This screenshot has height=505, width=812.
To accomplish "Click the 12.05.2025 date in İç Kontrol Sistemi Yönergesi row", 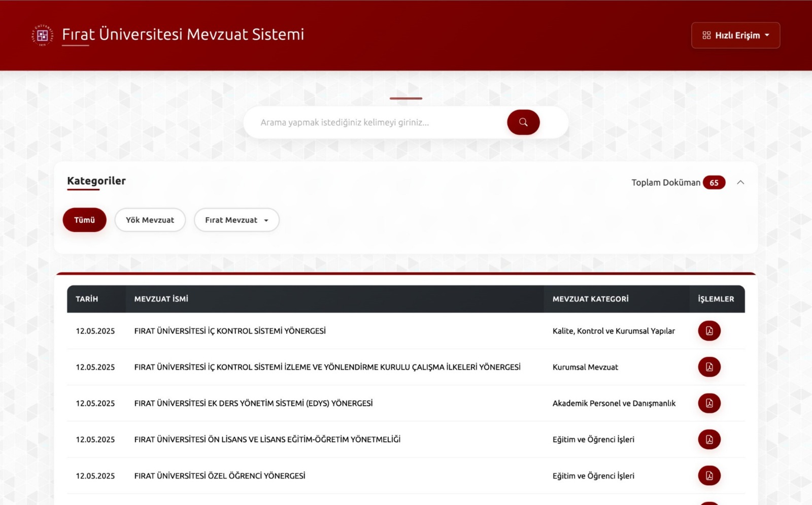I will (x=95, y=331).
